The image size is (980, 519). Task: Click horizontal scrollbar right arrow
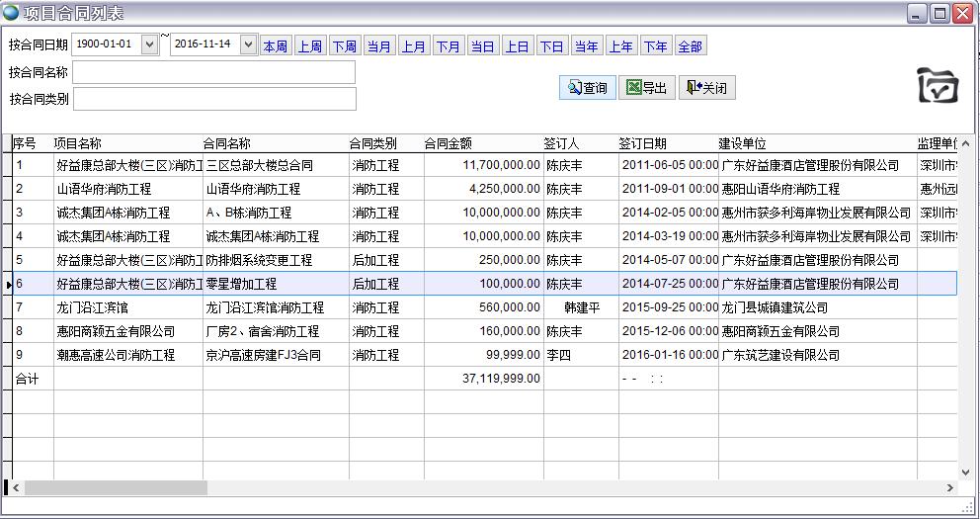click(x=950, y=488)
